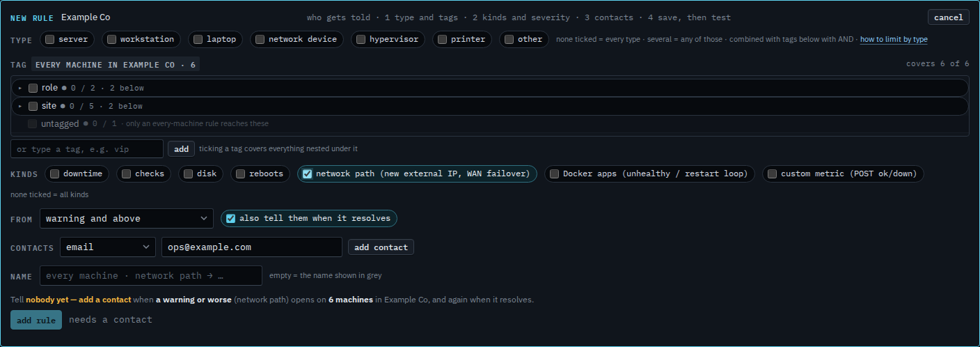Tick the workstation type checkbox
Screen dimensions: 980x347
(111, 40)
